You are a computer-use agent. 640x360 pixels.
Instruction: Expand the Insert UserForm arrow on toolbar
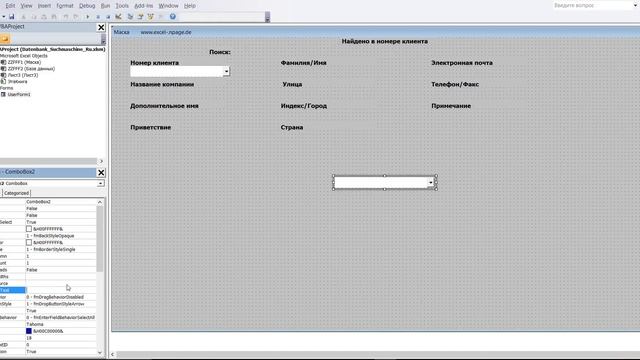(3, 17)
